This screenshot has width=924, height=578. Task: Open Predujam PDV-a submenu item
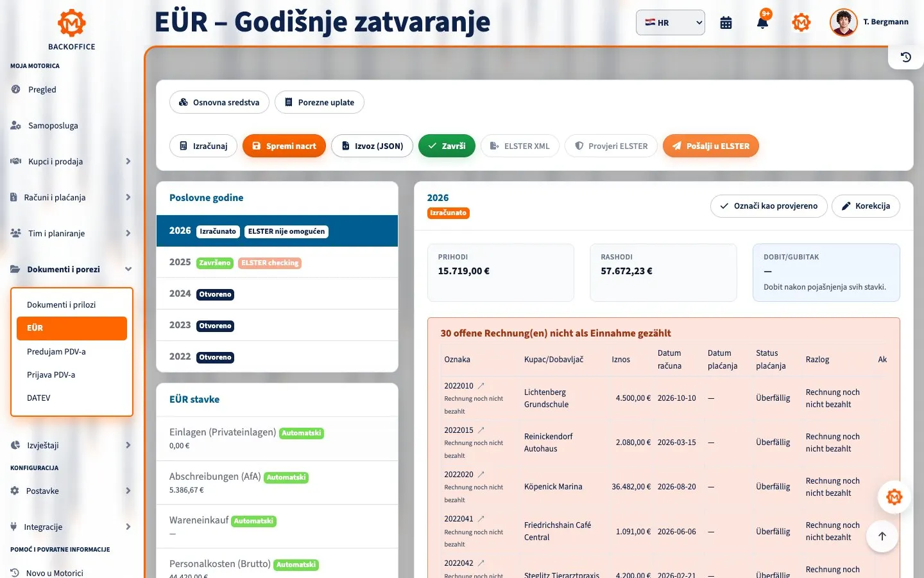72,351
